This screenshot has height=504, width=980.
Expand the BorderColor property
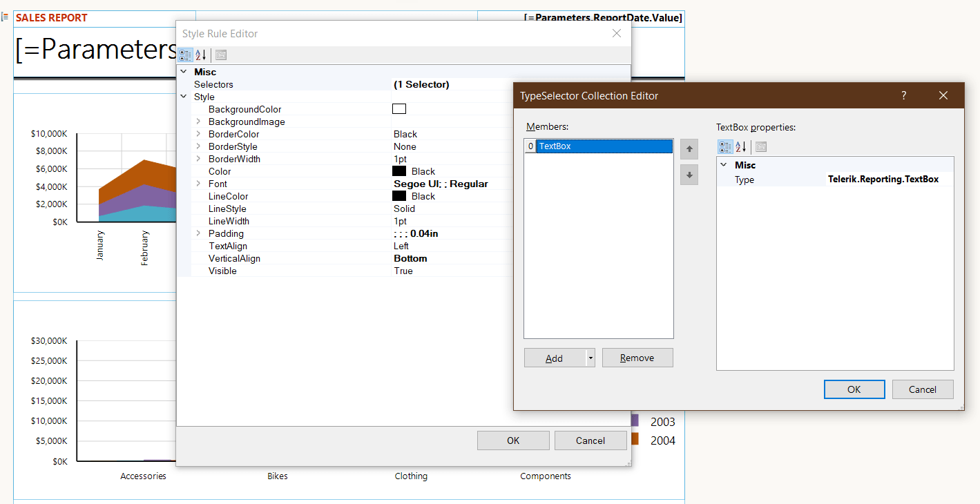[198, 134]
